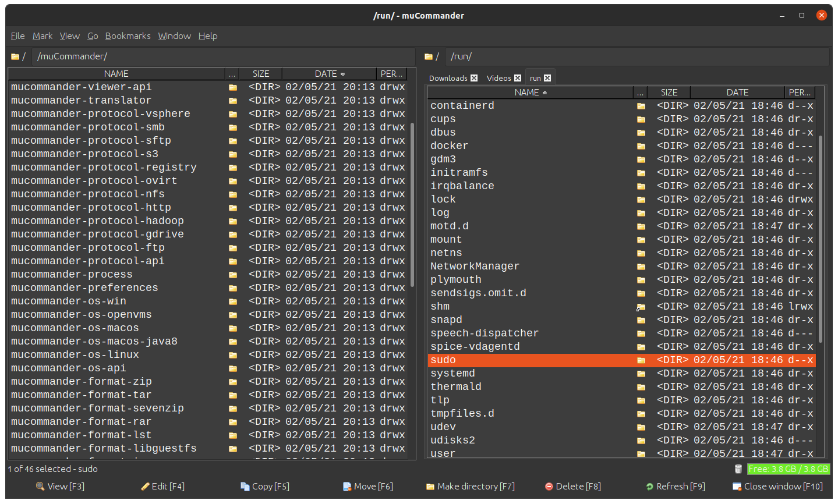This screenshot has height=504, width=838.
Task: Close the run tab
Action: point(547,77)
